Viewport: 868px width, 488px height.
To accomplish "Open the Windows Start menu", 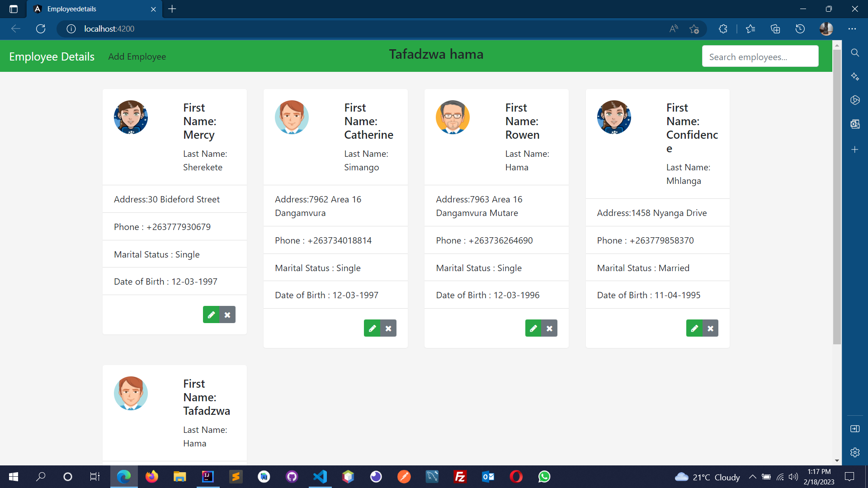I will tap(14, 477).
